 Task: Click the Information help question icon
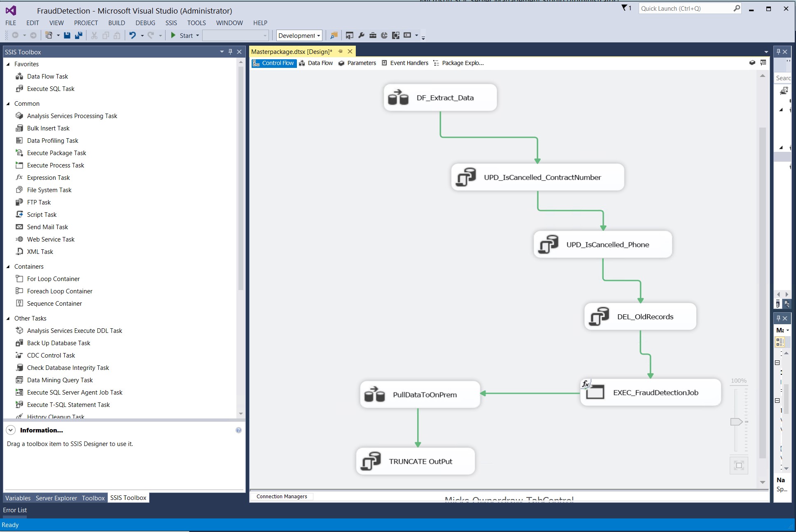[x=238, y=430]
